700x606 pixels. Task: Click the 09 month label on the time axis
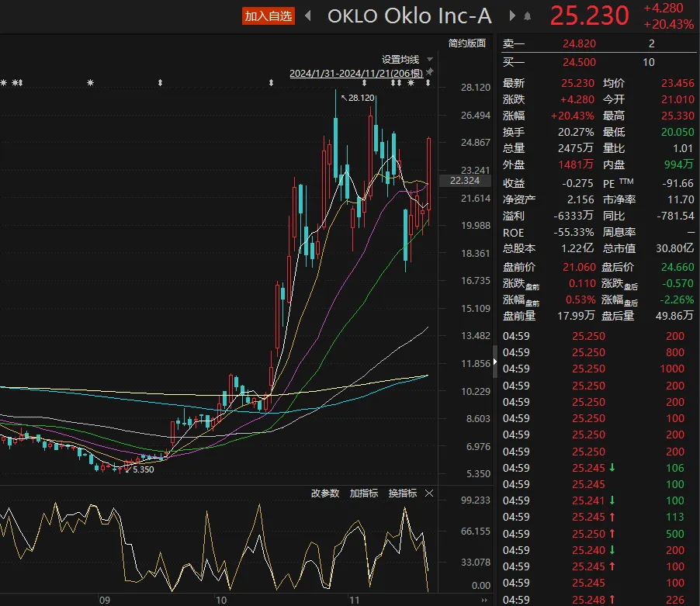[105, 601]
